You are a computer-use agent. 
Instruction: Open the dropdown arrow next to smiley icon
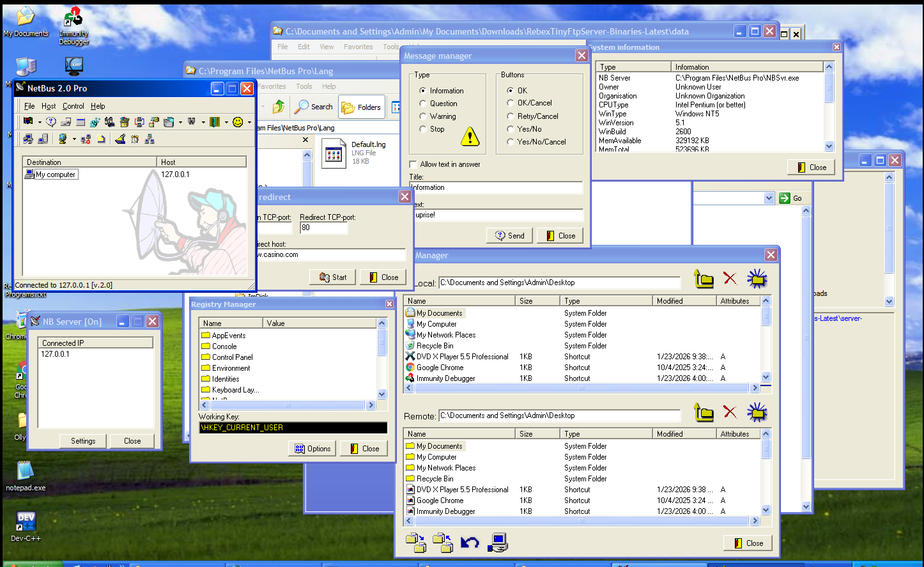click(x=249, y=122)
